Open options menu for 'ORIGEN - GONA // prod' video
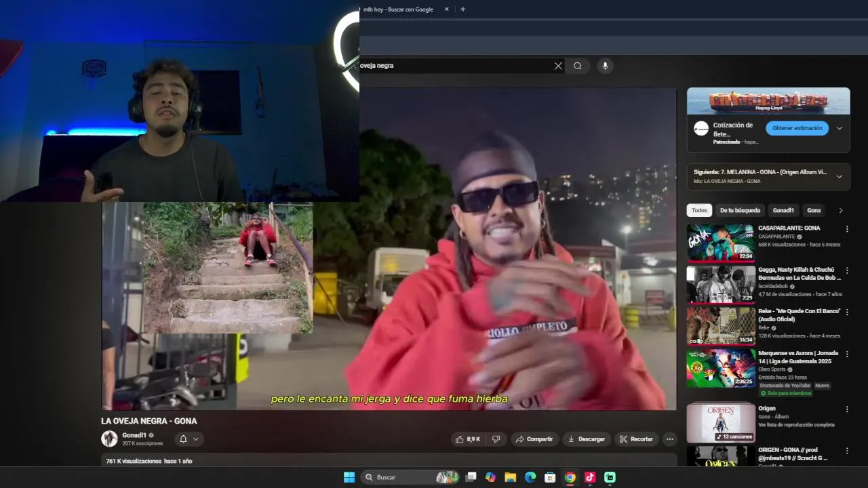Screen dimensions: 868x488 [846, 451]
